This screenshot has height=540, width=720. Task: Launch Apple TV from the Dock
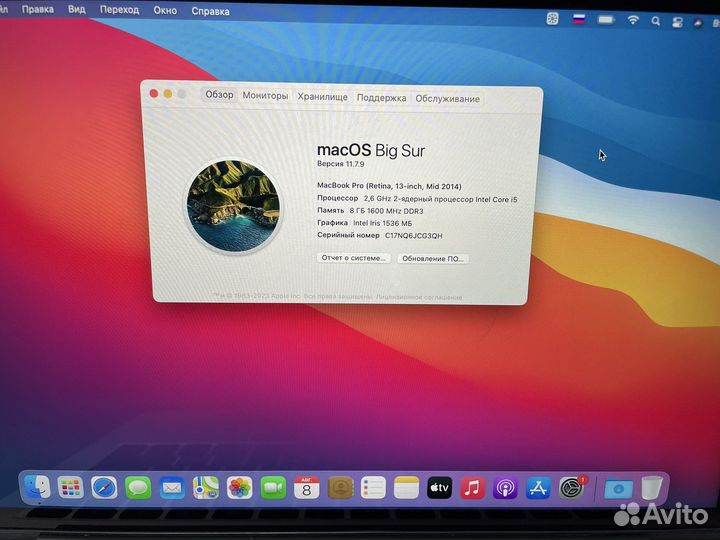tap(439, 487)
